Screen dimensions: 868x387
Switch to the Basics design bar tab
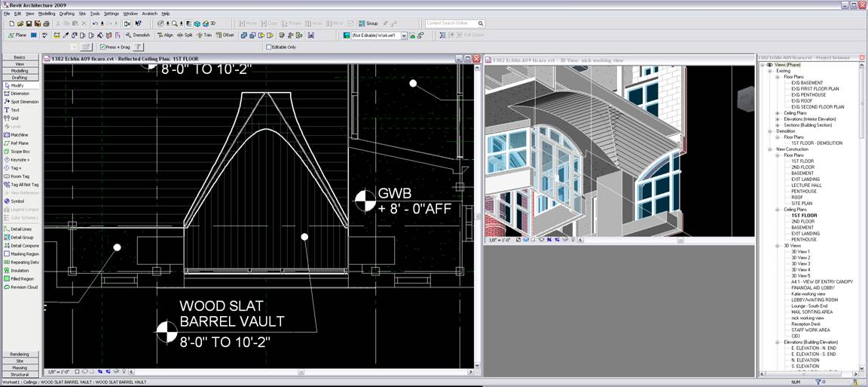20,57
